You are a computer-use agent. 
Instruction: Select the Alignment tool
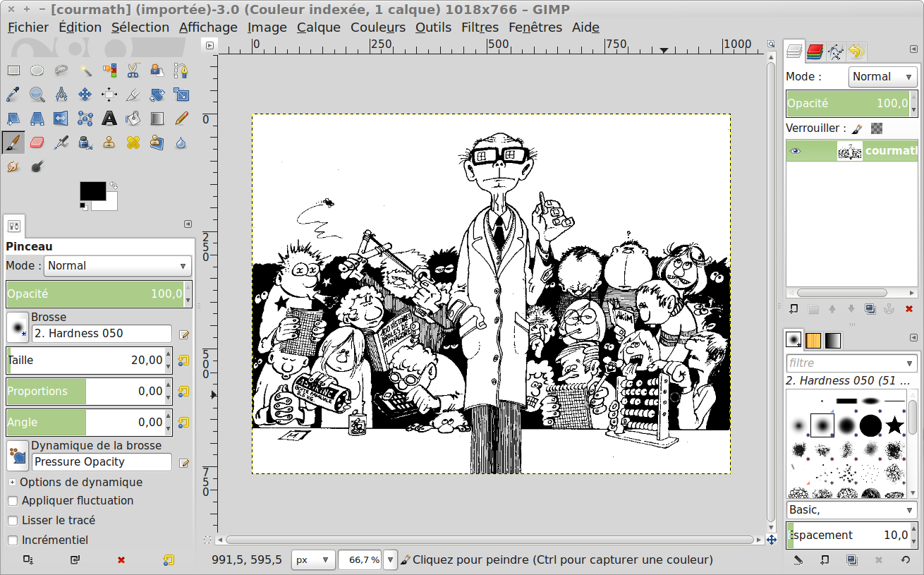[109, 95]
